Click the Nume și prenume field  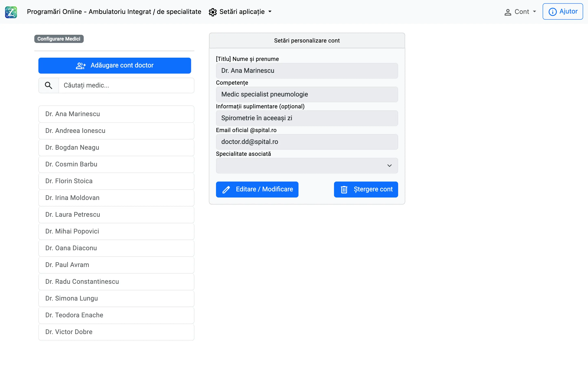pos(307,71)
